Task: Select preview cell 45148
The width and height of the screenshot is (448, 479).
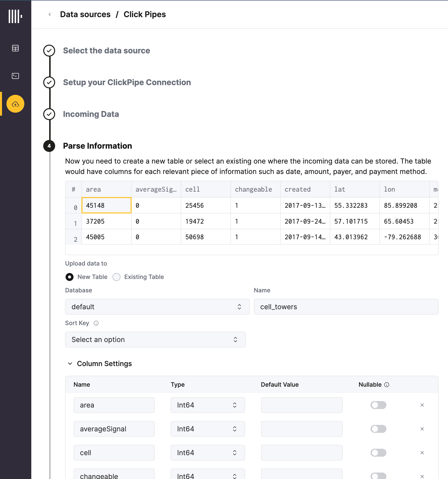Action: coord(107,205)
